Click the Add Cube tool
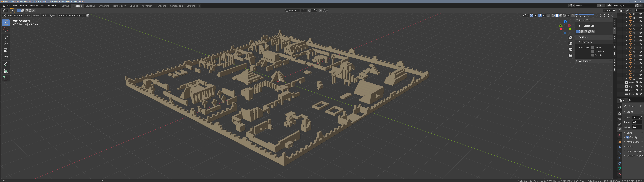Screen dimensions: 644x182 [x=6, y=78]
